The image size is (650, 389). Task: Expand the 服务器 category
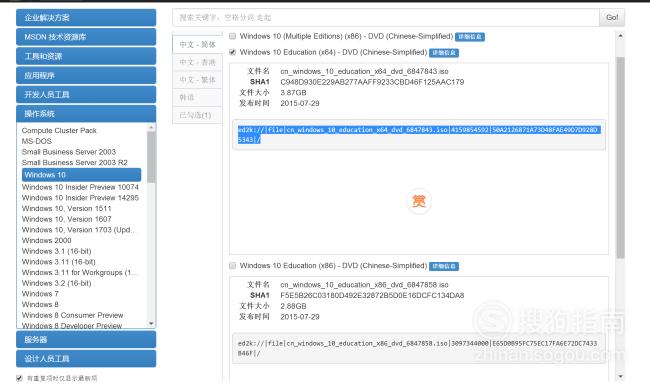pyautogui.click(x=86, y=339)
